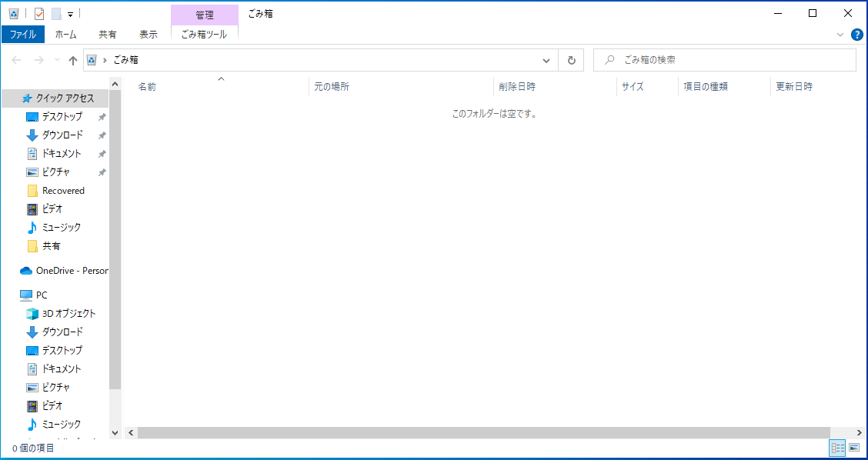This screenshot has width=868, height=460.
Task: Click the pin icon beside ピクチャ
Action: coord(102,173)
